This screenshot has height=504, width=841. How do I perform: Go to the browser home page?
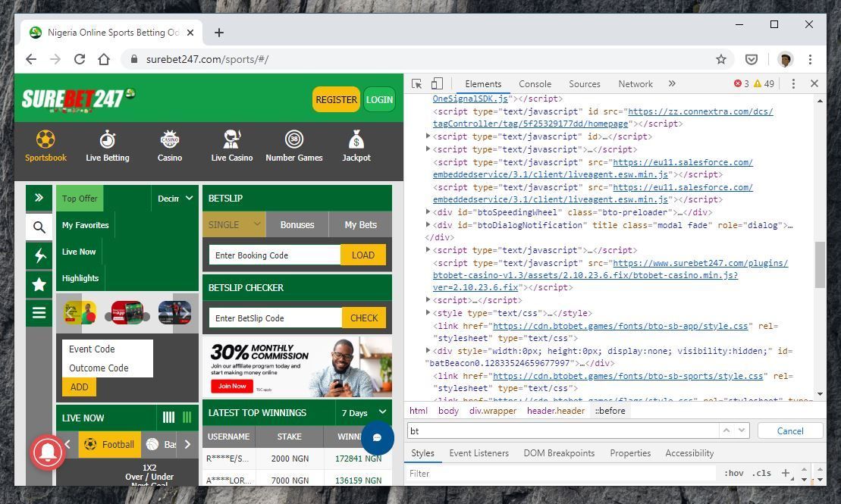[104, 60]
